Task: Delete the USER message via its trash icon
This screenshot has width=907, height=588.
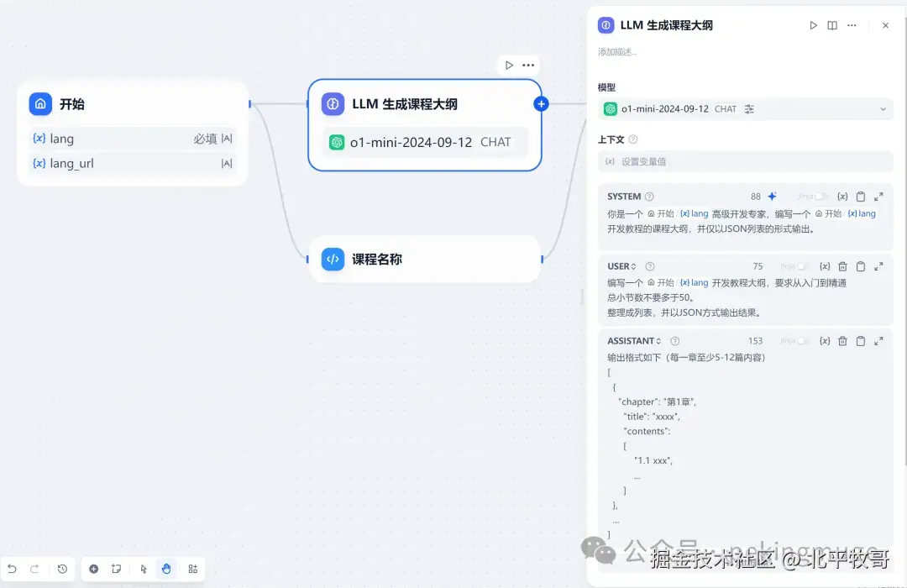Action: 842,265
